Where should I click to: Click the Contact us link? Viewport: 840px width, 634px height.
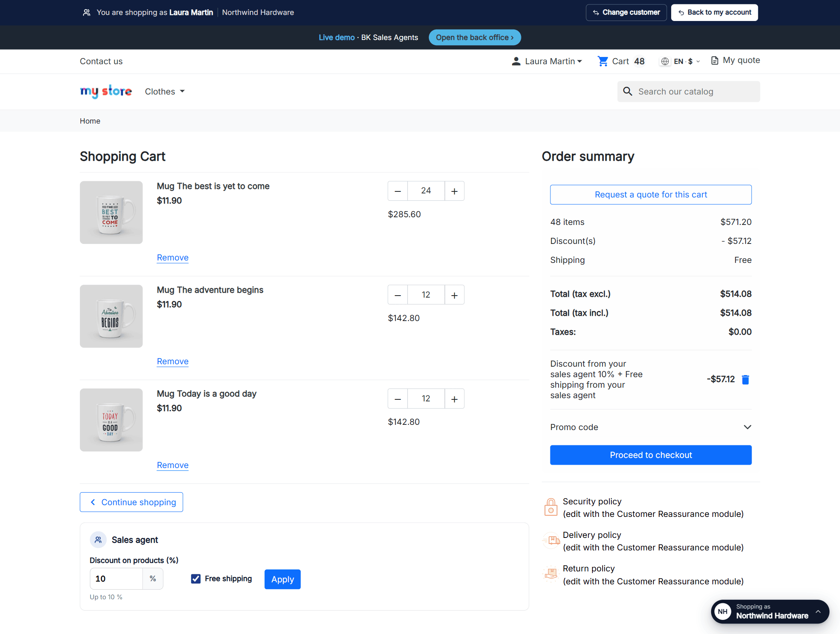(x=101, y=61)
